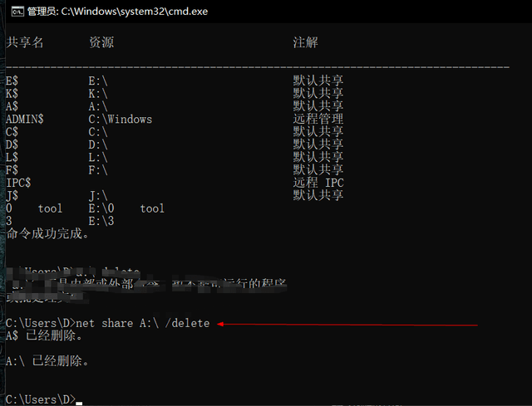
Task: Click the net share A:\ /delete command
Action: tap(142, 323)
